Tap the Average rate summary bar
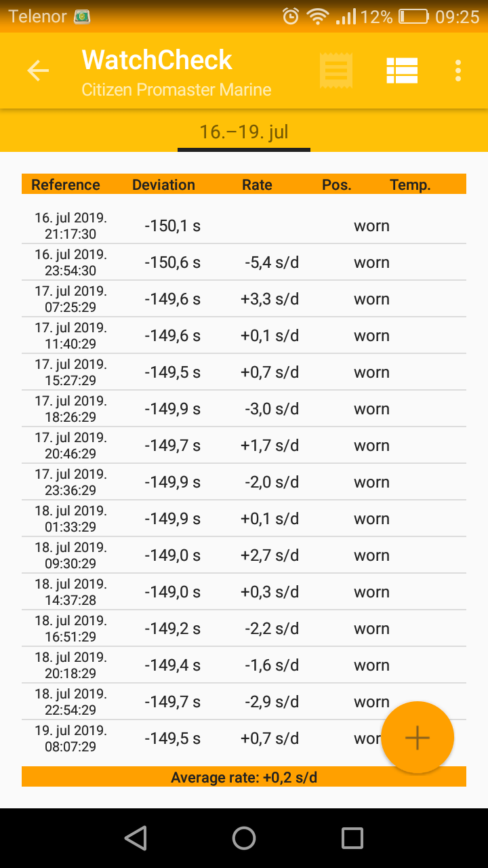The width and height of the screenshot is (488, 868). (x=244, y=777)
